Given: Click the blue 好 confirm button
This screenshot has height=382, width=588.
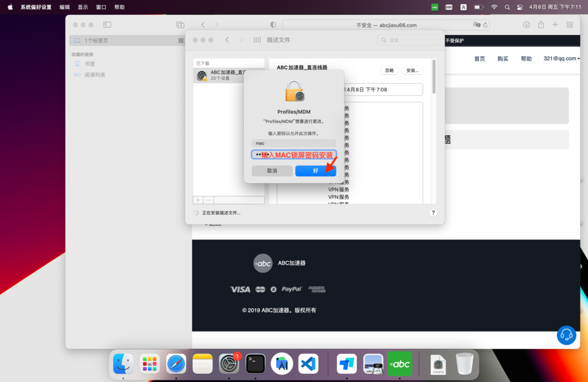Looking at the screenshot, I should coord(315,171).
